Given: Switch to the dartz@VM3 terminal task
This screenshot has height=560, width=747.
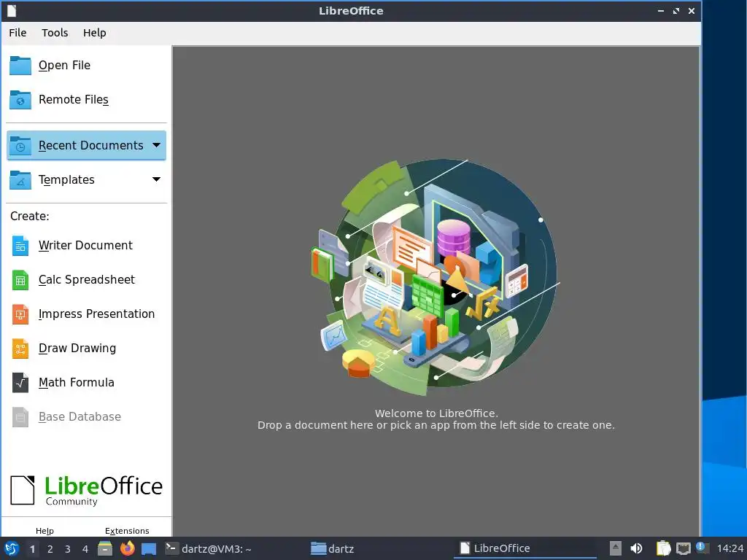Looking at the screenshot, I should point(208,549).
